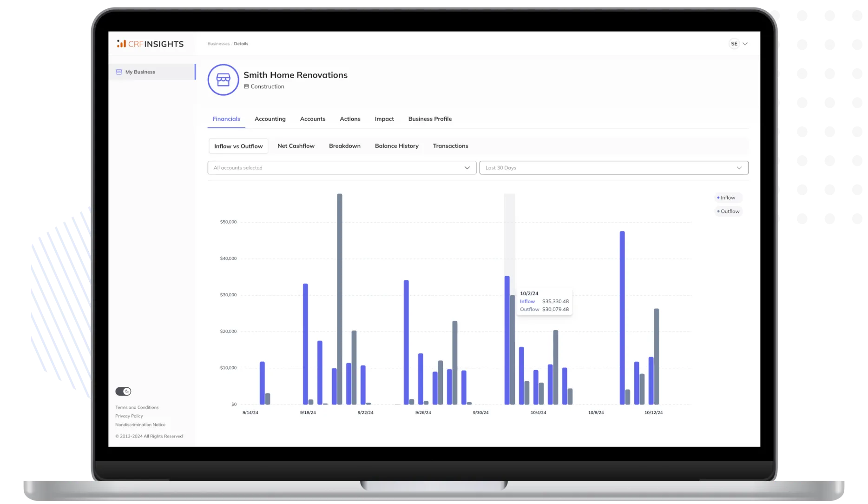View the Privacy Policy
This screenshot has width=868, height=504.
tap(129, 416)
